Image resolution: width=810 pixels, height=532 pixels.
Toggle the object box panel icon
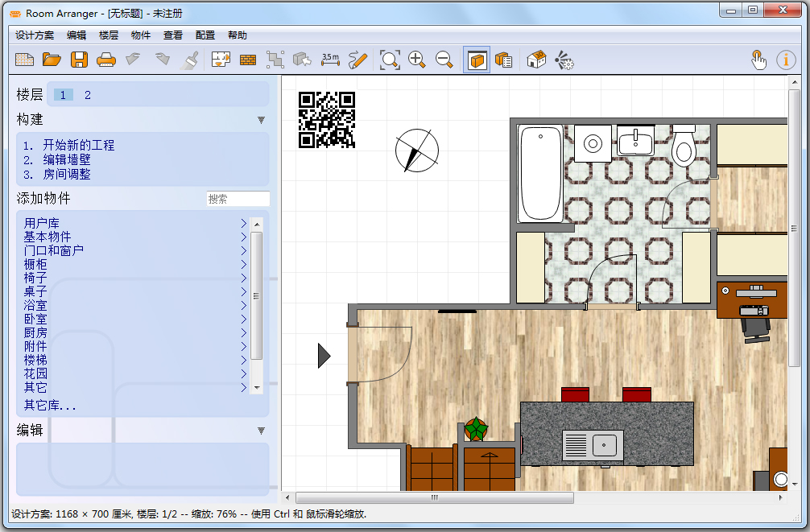coord(477,60)
